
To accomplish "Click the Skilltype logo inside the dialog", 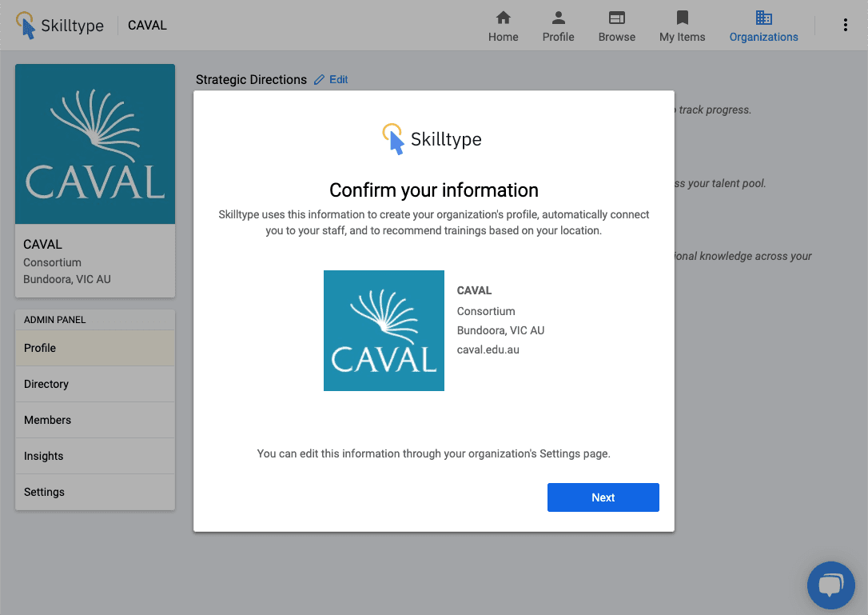I will (432, 139).
